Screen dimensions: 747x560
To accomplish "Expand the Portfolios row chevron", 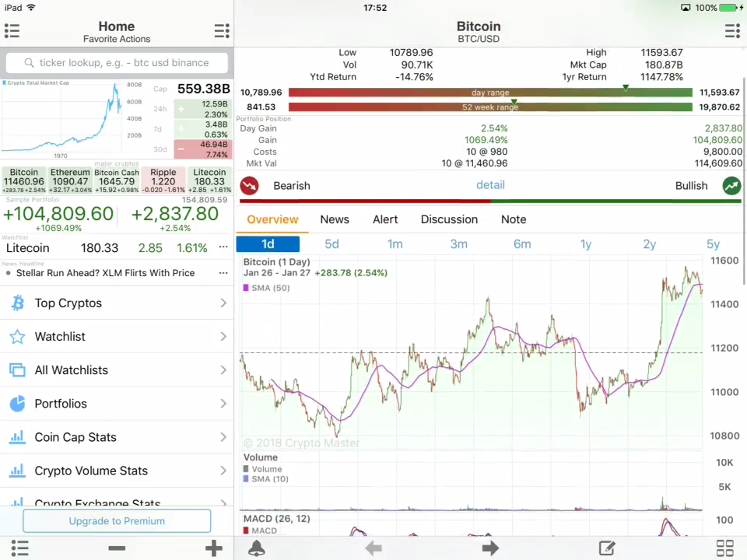I will tap(223, 404).
